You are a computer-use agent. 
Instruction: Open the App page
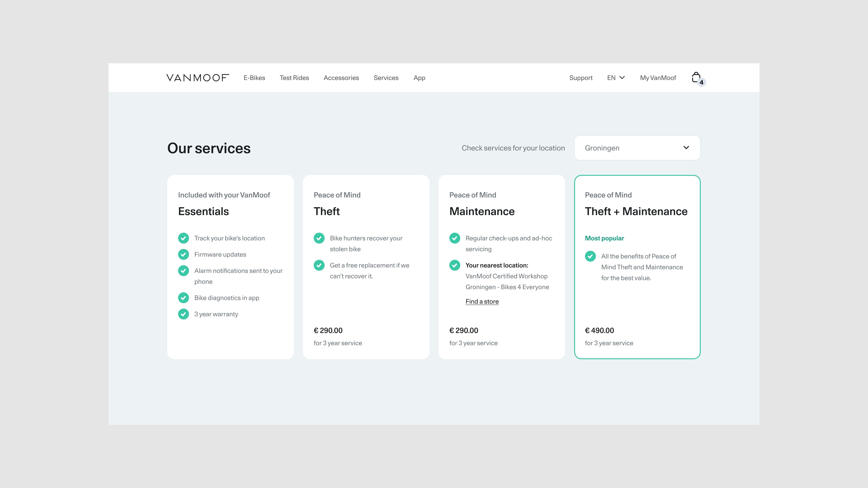tap(419, 78)
